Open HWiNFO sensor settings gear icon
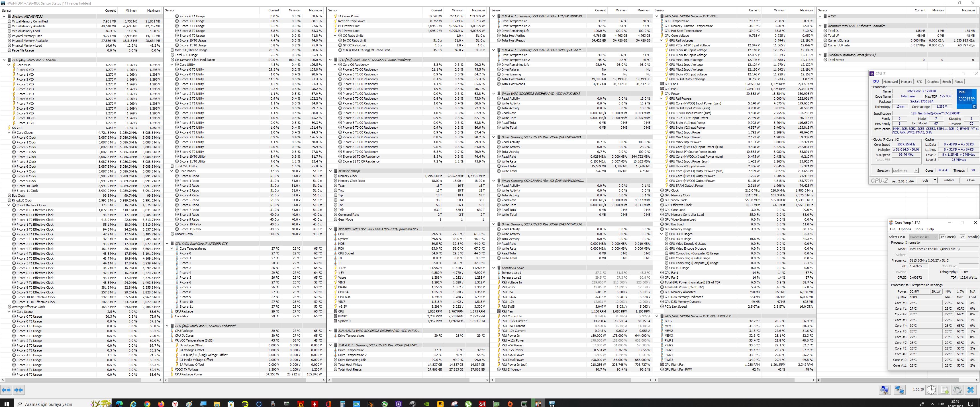The height and width of the screenshot is (407, 980). tap(957, 390)
